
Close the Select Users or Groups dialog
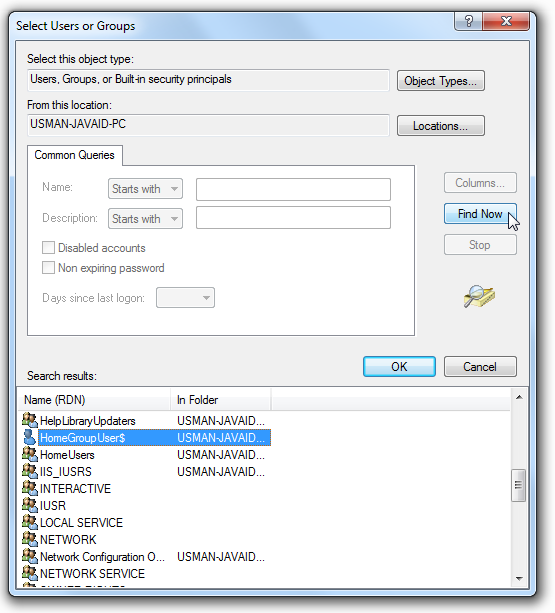click(506, 21)
